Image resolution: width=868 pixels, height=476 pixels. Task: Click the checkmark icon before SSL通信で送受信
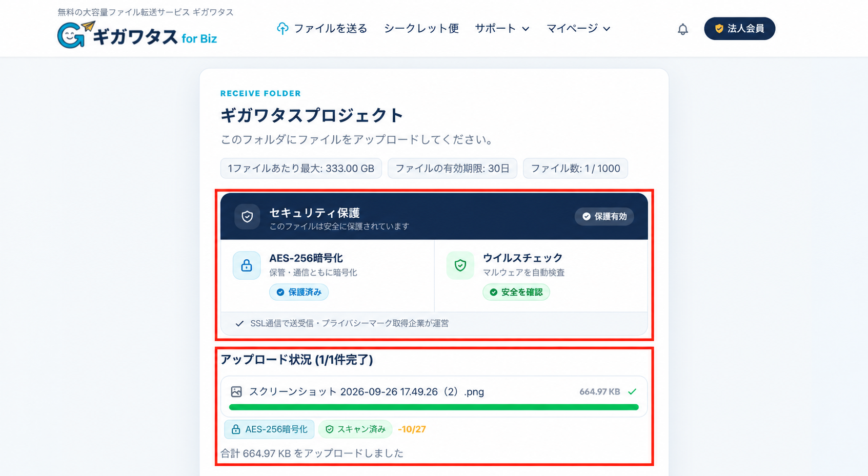point(239,323)
